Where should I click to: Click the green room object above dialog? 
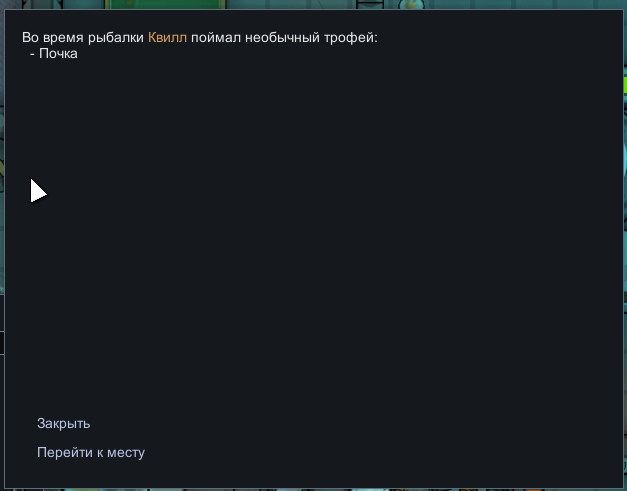coord(165,4)
